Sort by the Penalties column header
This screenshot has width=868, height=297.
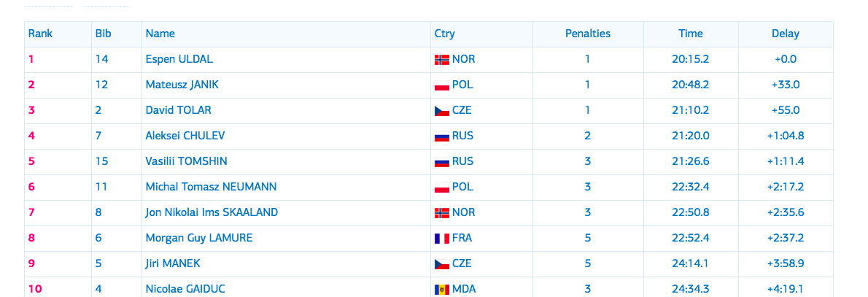click(588, 34)
